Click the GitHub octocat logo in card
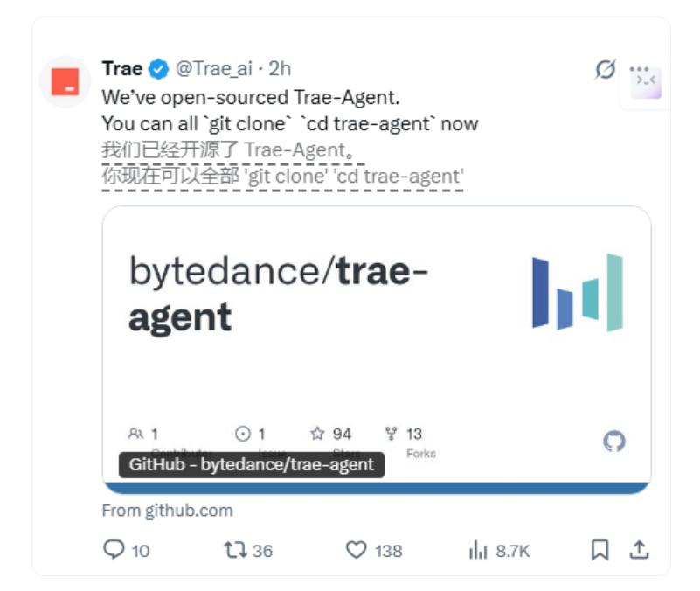 click(614, 442)
